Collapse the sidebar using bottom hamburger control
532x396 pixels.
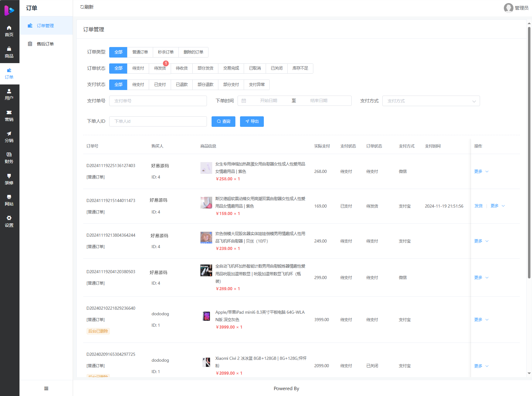(46, 388)
